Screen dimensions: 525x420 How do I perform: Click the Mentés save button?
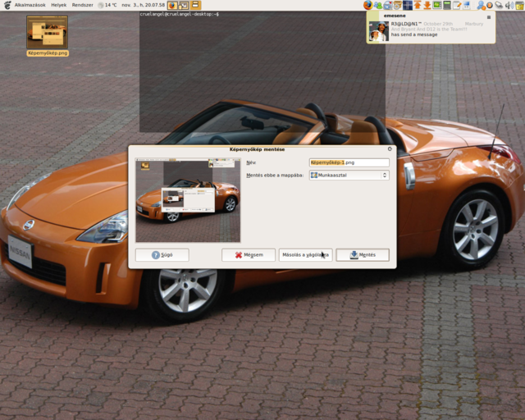click(x=363, y=255)
